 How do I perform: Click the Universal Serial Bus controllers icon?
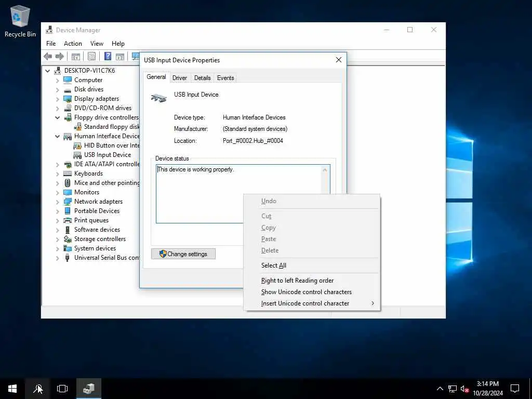pos(68,258)
